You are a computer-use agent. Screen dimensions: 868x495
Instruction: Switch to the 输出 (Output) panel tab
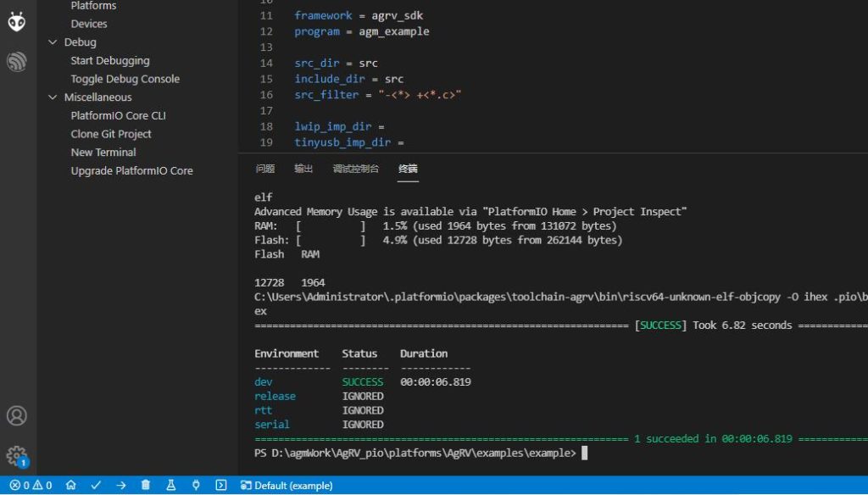[x=303, y=169]
